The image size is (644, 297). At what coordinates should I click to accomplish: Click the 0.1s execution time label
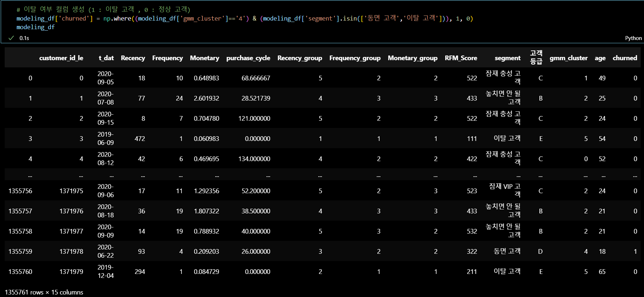click(x=24, y=38)
